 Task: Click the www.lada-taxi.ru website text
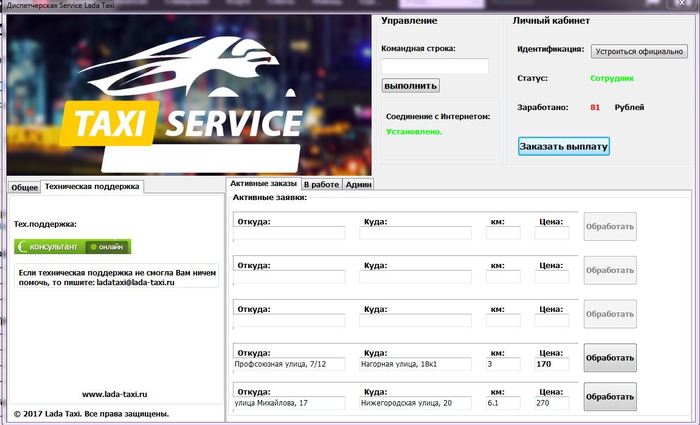(x=114, y=394)
